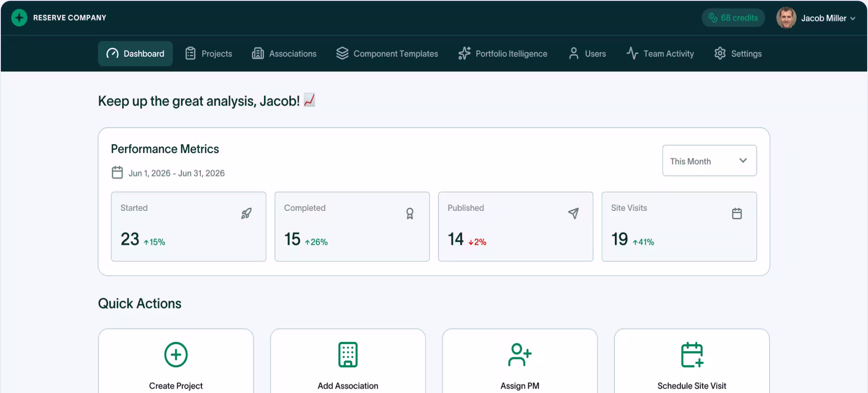
Task: Click the Create Project label
Action: coord(176,386)
